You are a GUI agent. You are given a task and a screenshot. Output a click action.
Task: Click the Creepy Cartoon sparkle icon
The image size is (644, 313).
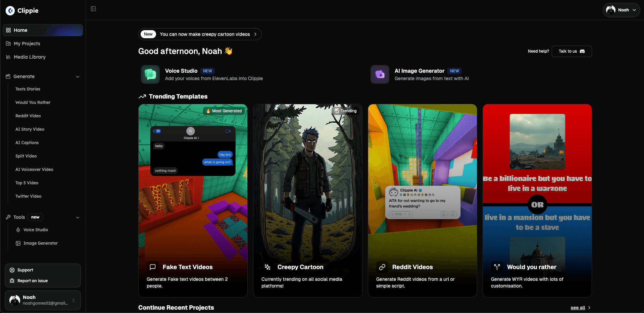[x=267, y=267]
